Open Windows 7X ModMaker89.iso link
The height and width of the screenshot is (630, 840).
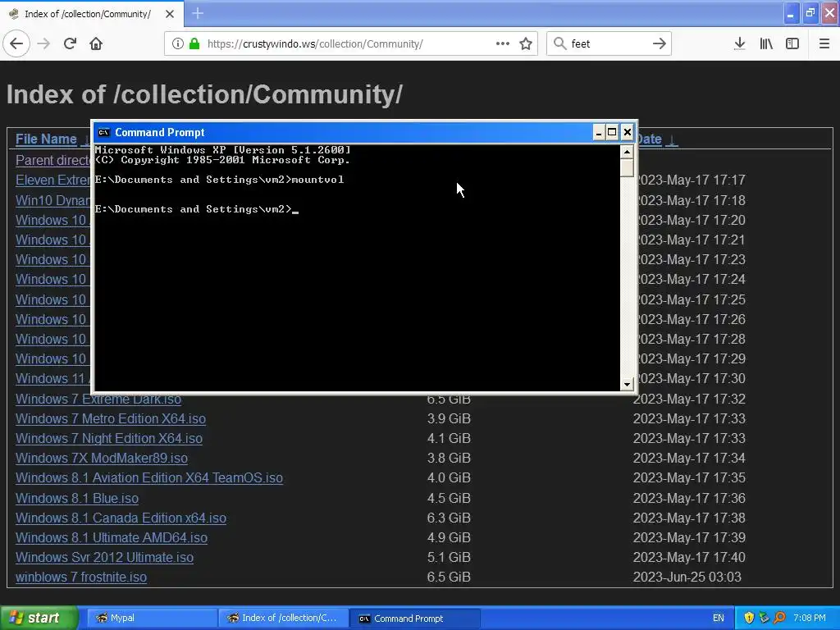click(101, 458)
